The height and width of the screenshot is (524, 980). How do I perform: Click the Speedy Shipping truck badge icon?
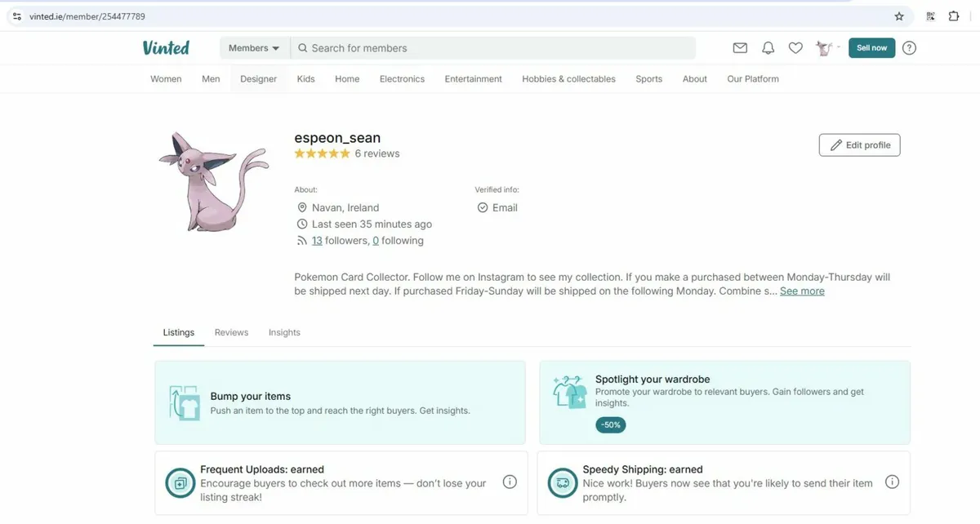click(562, 483)
